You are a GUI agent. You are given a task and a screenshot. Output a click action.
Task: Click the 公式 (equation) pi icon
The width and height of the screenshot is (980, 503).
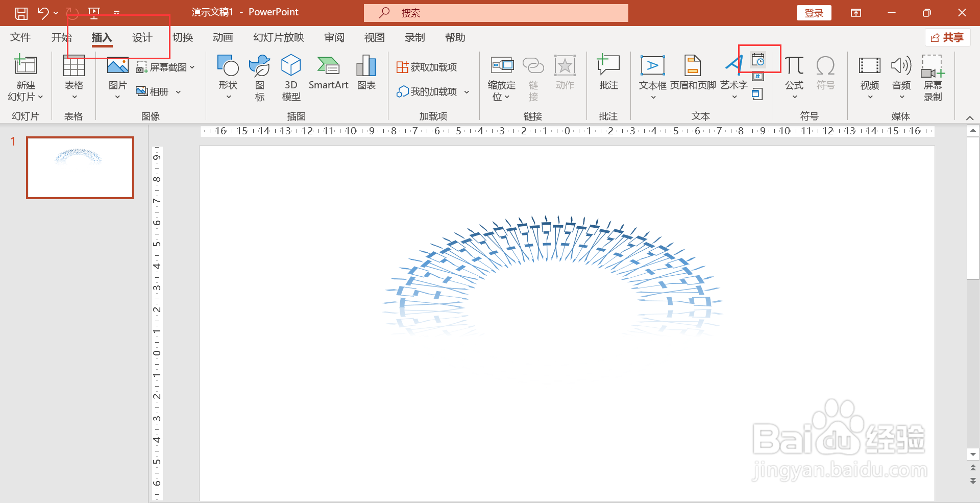[x=794, y=65]
